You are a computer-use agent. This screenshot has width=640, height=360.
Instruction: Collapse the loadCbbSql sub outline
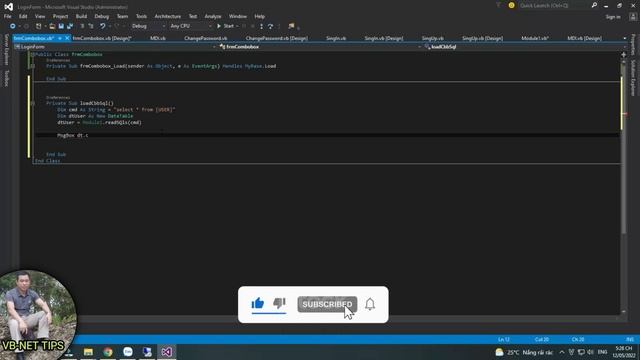point(33,104)
